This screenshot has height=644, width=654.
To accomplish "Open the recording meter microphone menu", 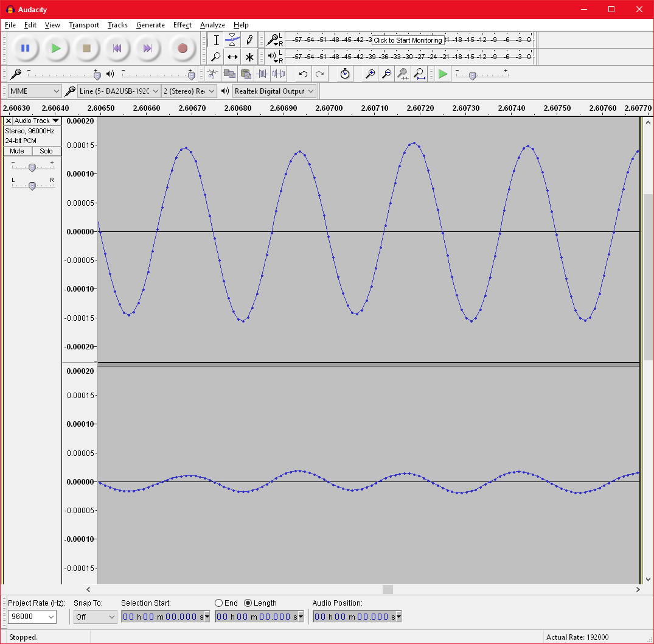I will 273,40.
